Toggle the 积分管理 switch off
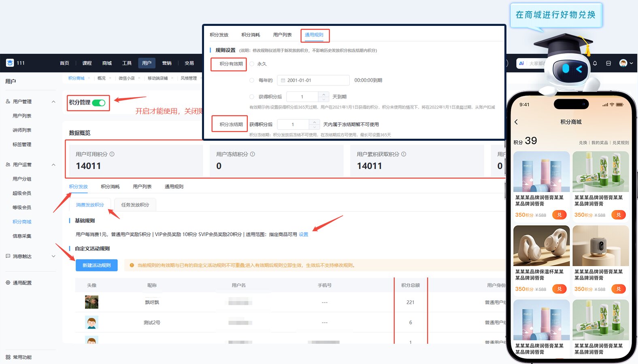This screenshot has width=638, height=364. click(x=98, y=103)
